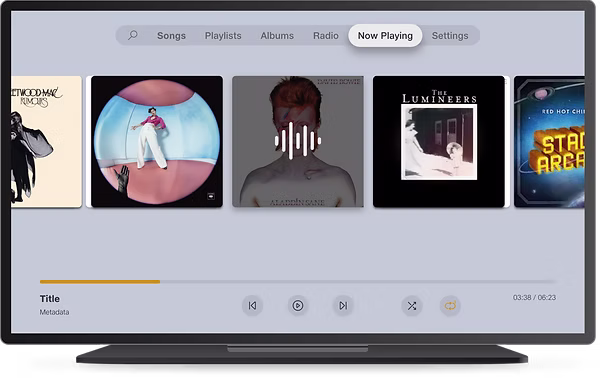The width and height of the screenshot is (600, 378).
Task: Skip to the previous track
Action: coord(252,305)
